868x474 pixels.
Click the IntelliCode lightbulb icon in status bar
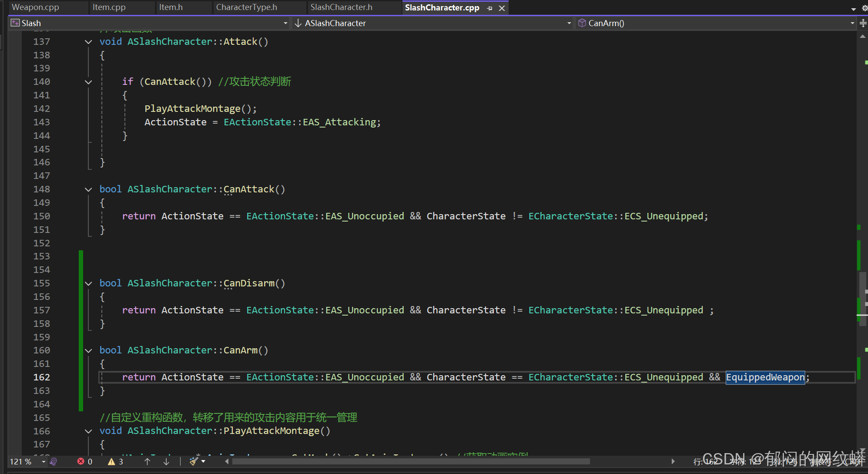point(54,462)
